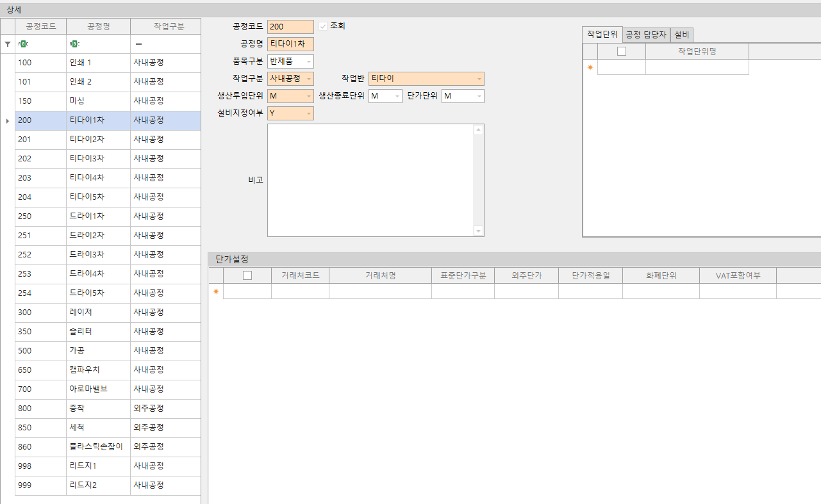Check the select-all box in 단가설정 grid header
Image resolution: width=821 pixels, height=504 pixels.
click(247, 275)
